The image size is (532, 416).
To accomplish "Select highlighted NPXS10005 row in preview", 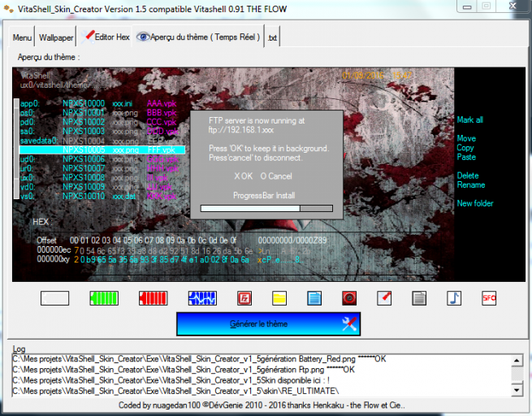I will pos(100,150).
